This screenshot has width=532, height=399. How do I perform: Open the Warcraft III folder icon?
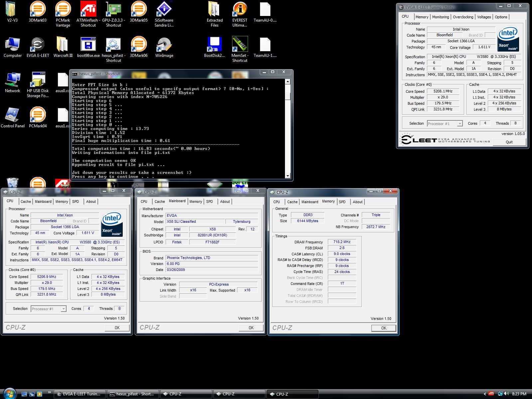[x=63, y=47]
